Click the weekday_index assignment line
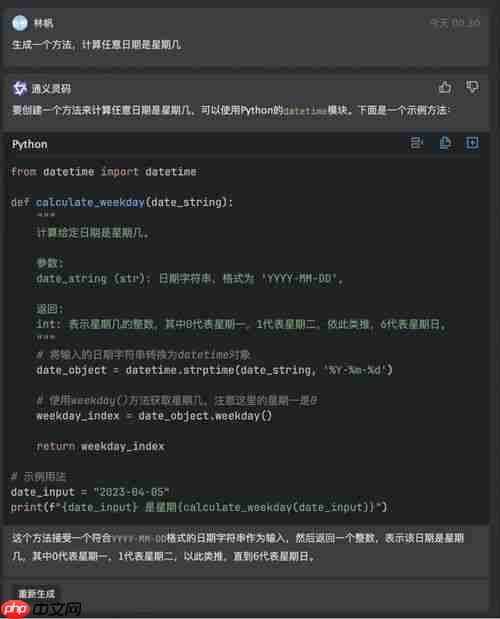Screen dimensions: 500x619 [154, 416]
